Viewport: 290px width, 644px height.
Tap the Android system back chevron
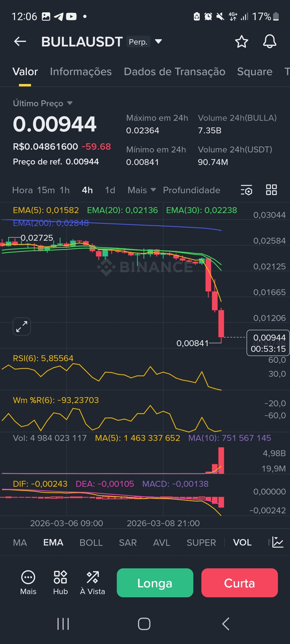[x=226, y=624]
